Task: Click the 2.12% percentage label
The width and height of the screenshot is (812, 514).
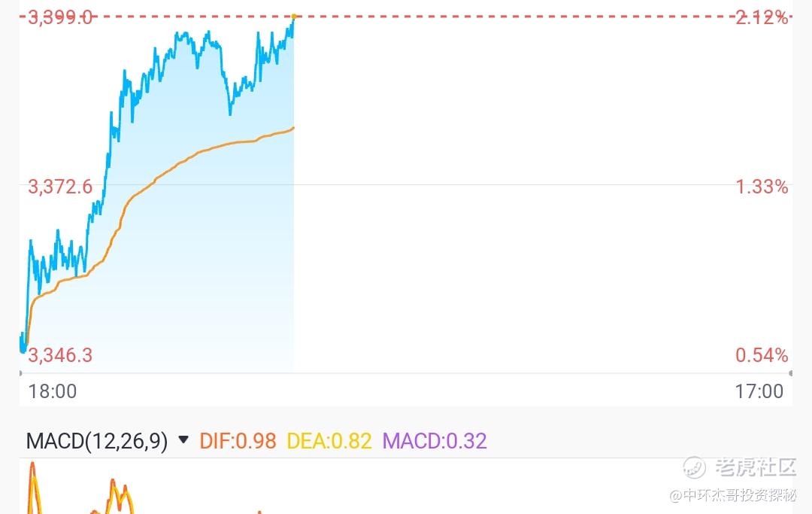Action: (x=762, y=17)
